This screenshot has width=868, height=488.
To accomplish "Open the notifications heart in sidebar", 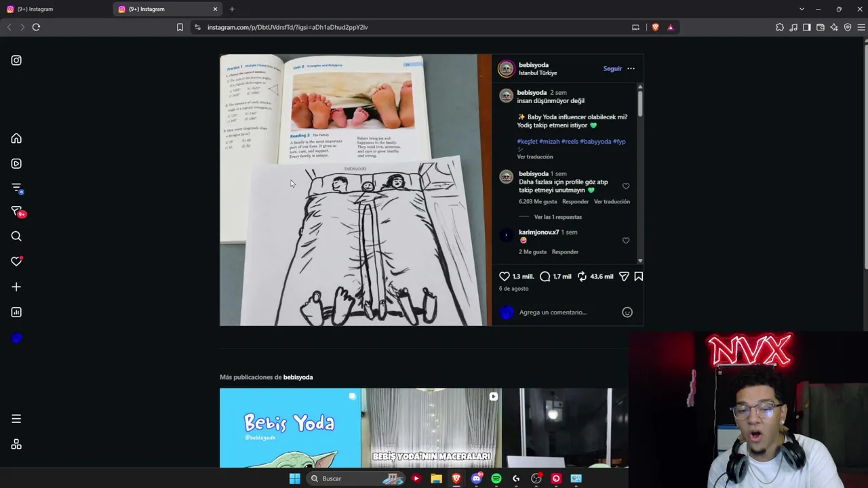I will pos(16,261).
